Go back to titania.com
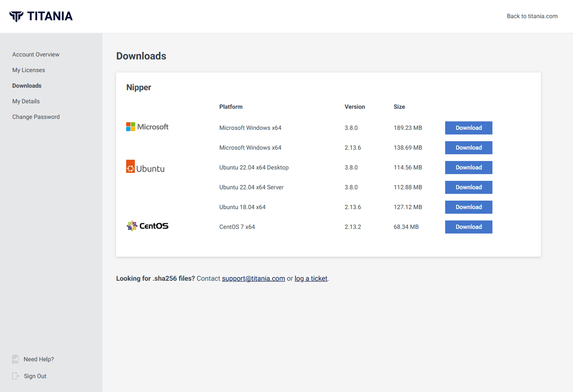This screenshot has height=392, width=573. (532, 16)
